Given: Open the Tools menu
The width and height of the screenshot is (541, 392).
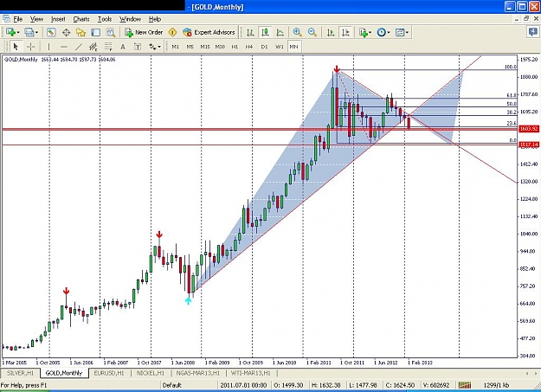Looking at the screenshot, I should [x=105, y=19].
